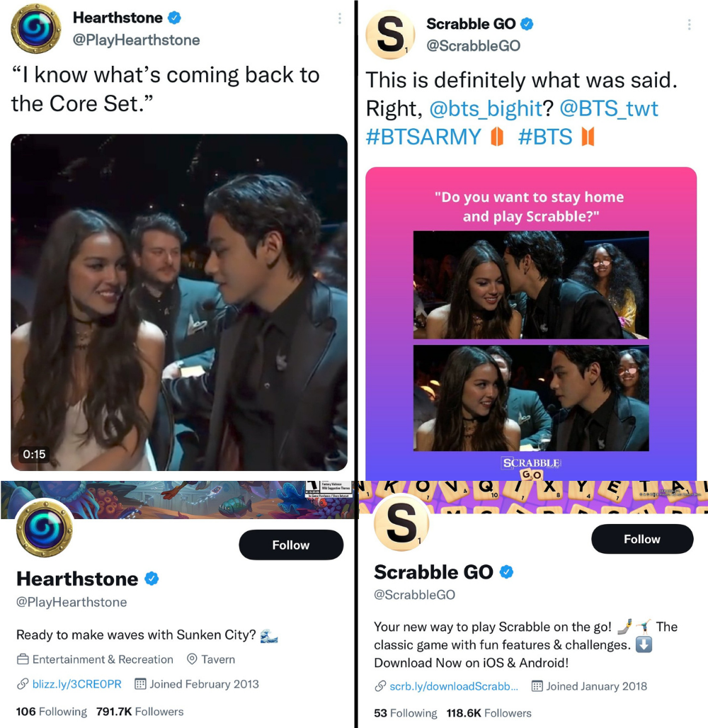
Task: Open blizz.ly/3CREOPR profile link
Action: pos(76,684)
